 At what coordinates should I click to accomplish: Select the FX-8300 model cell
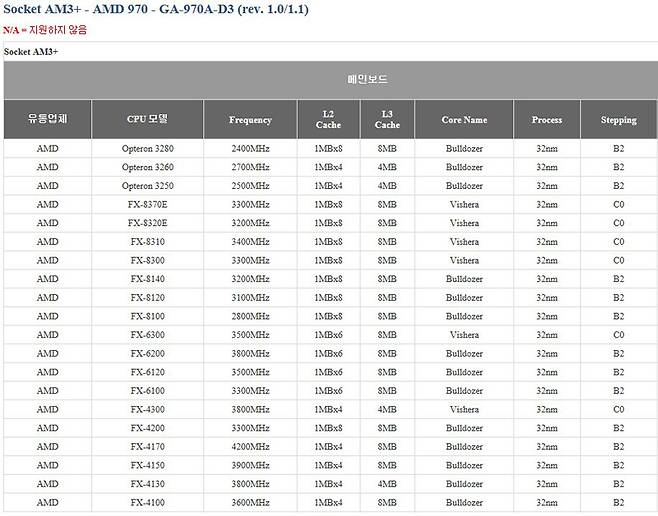click(148, 260)
